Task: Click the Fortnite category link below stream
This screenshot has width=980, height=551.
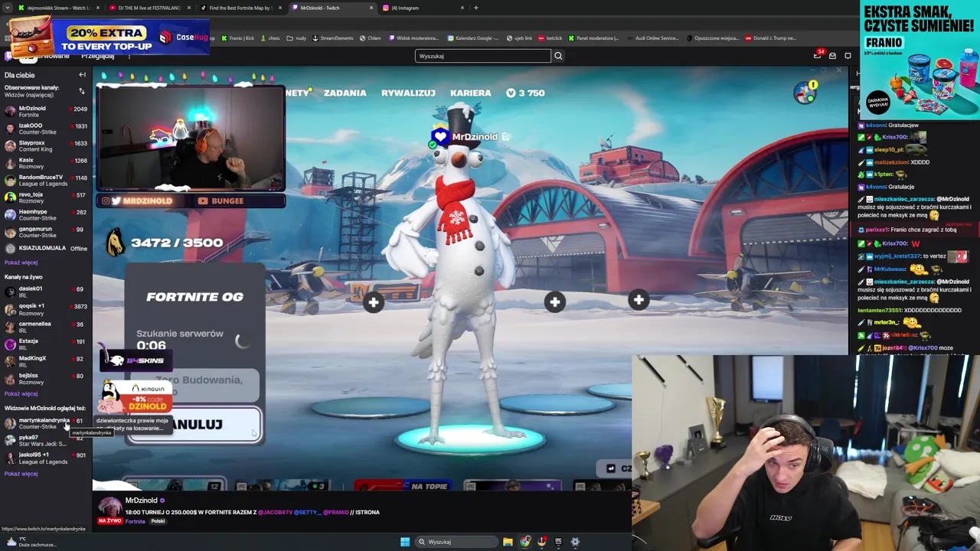Action: 136,521
